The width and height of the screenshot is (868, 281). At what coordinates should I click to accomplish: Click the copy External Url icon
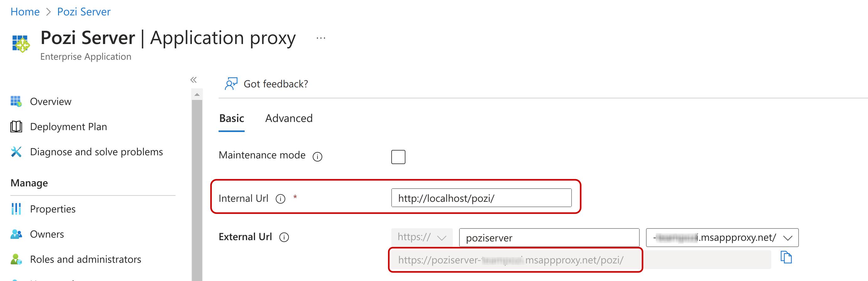pyautogui.click(x=786, y=258)
